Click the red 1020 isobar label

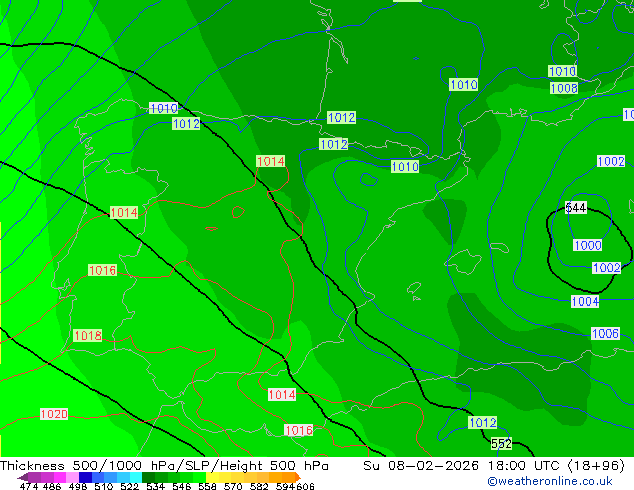pyautogui.click(x=54, y=414)
